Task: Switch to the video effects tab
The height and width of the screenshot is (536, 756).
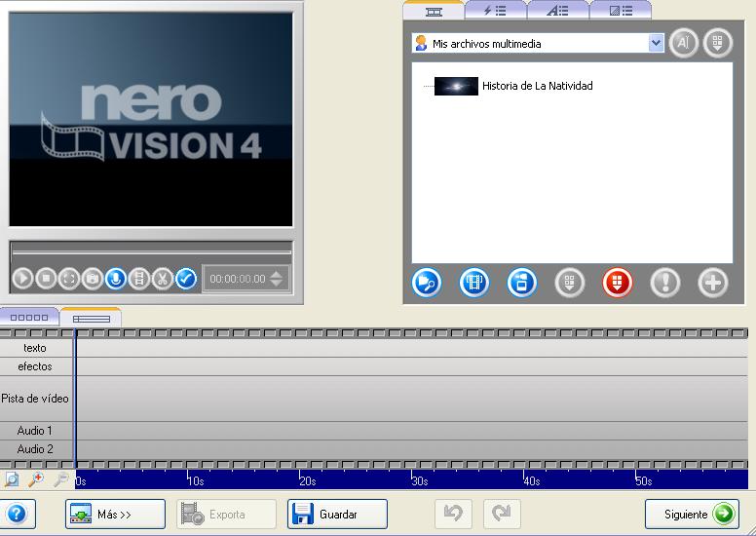Action: tap(495, 11)
